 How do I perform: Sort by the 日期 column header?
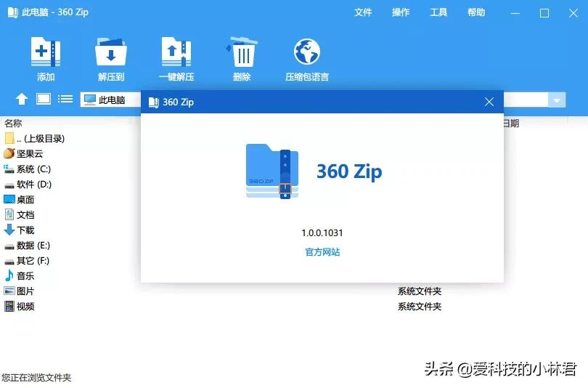tap(510, 123)
